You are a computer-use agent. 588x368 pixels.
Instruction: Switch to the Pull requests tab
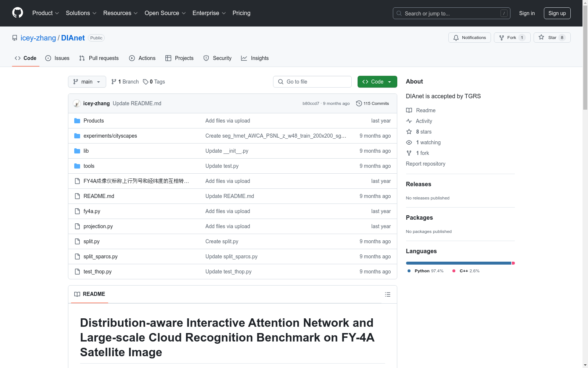click(99, 58)
